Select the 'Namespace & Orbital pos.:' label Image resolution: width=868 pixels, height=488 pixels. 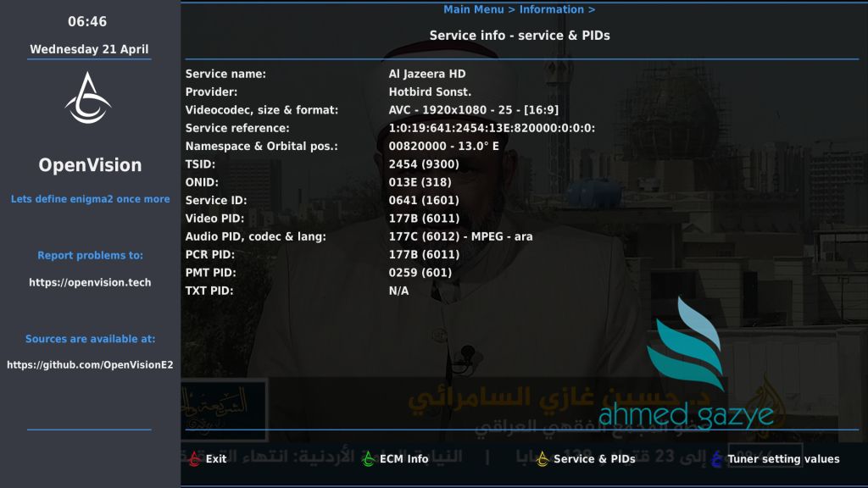point(261,146)
